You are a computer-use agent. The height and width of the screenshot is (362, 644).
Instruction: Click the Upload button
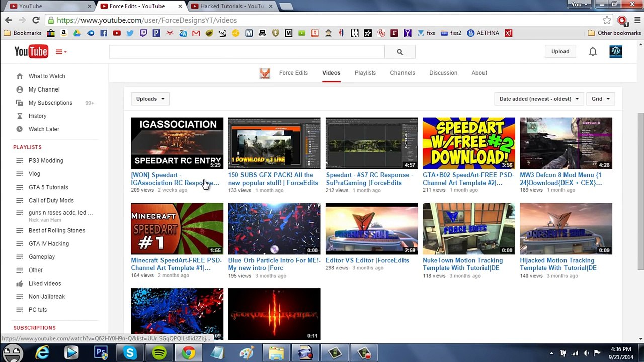560,51
